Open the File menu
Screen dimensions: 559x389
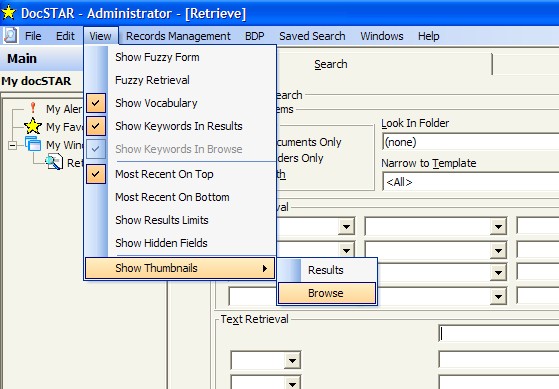click(x=33, y=36)
